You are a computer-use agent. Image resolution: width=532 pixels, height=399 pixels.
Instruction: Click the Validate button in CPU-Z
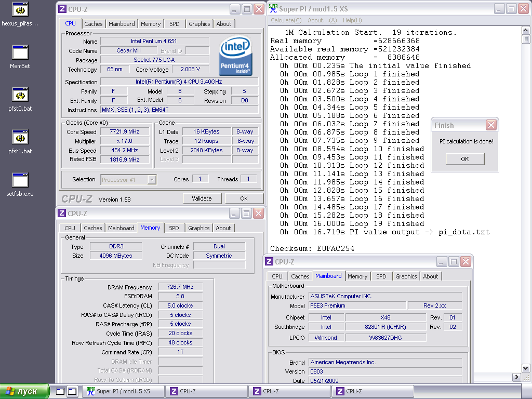[x=202, y=198]
